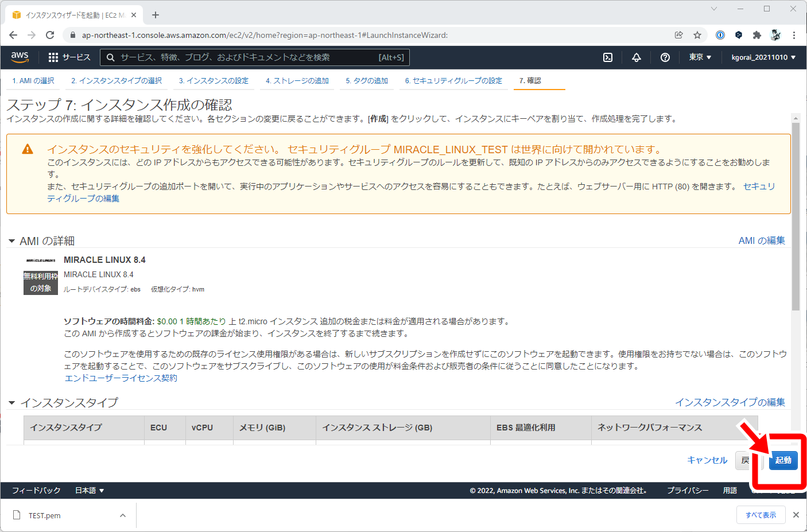Click the 起動 launch button
This screenshot has height=532, width=807.
tap(783, 460)
